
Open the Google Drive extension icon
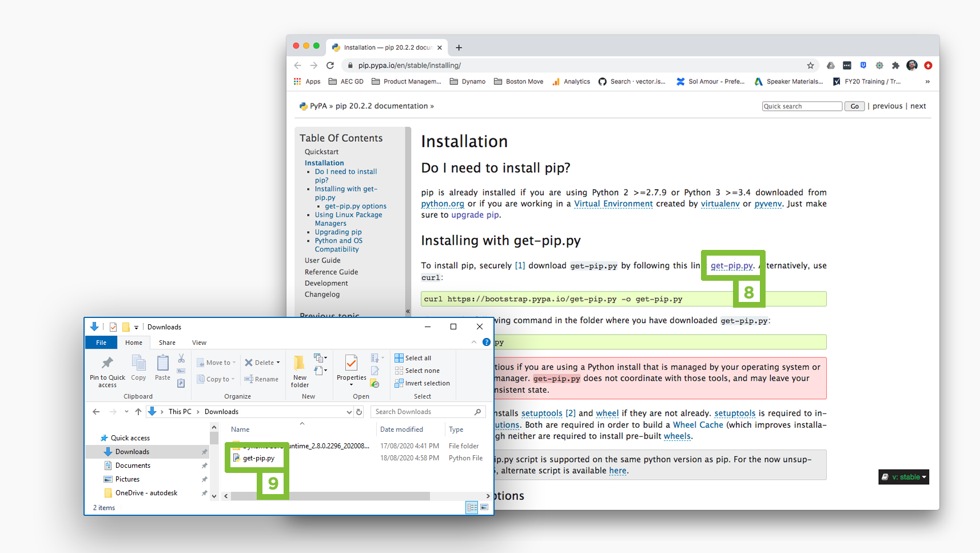831,65
